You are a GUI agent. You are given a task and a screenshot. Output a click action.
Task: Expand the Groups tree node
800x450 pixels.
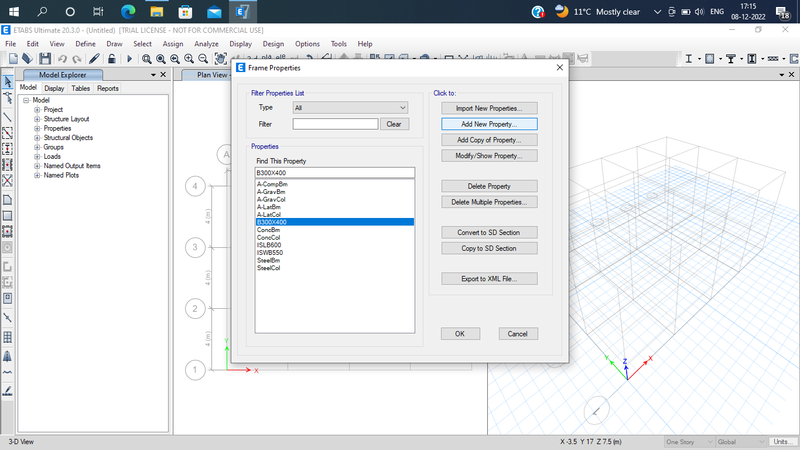(x=37, y=147)
